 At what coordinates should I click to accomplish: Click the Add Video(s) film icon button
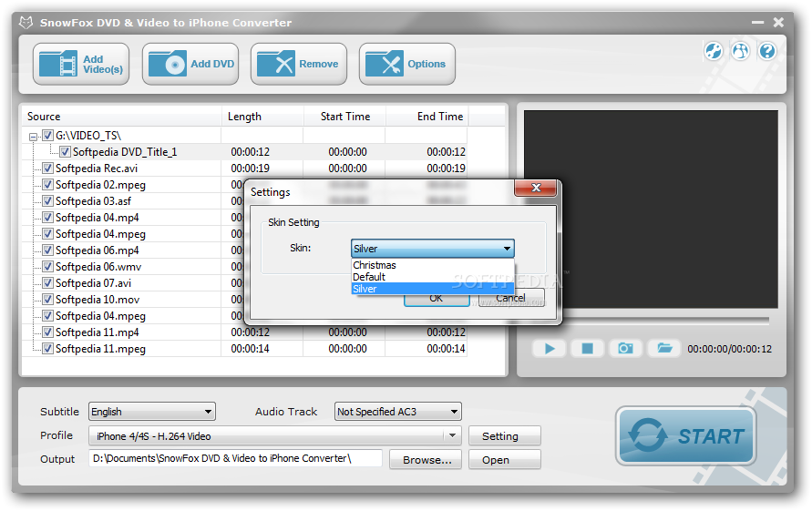click(81, 64)
